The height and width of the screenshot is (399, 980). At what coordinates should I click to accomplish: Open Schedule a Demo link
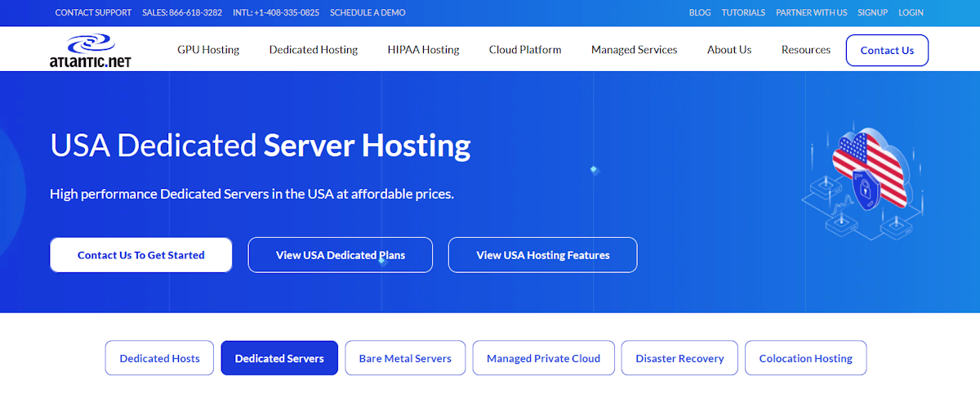coord(367,12)
